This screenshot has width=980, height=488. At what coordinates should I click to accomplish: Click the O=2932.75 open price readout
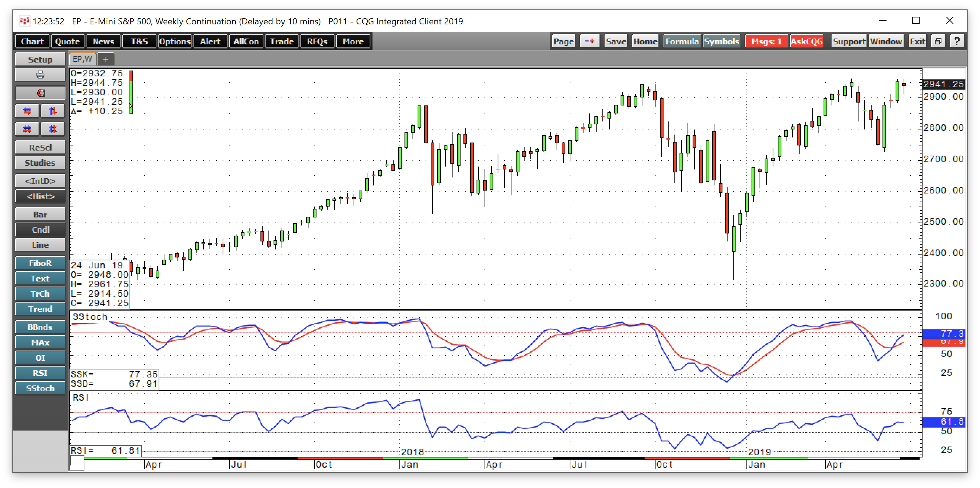point(97,73)
